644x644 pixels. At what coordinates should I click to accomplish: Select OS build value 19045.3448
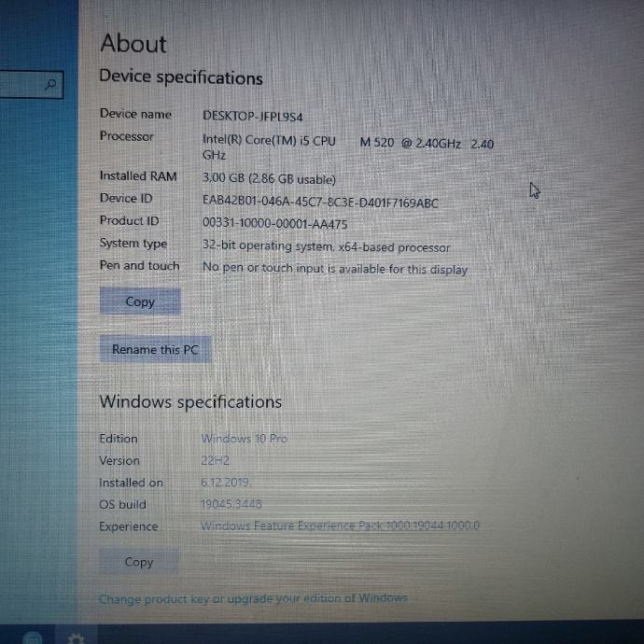(231, 504)
